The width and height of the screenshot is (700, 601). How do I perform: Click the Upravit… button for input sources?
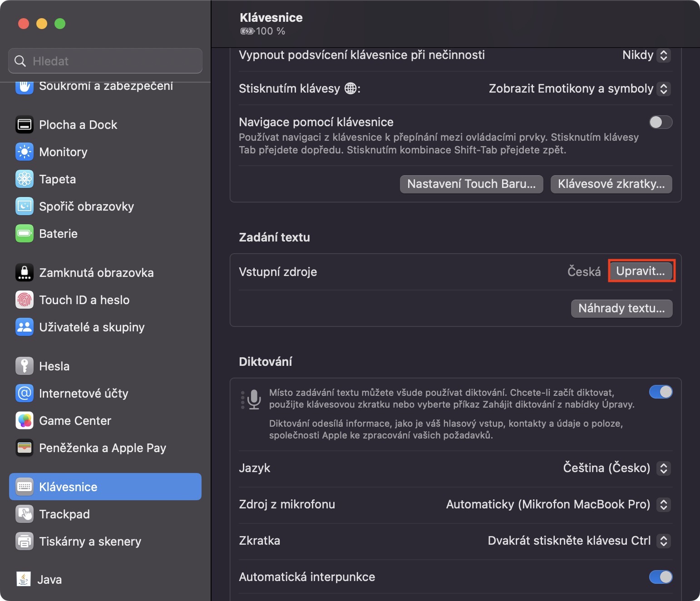[641, 271]
